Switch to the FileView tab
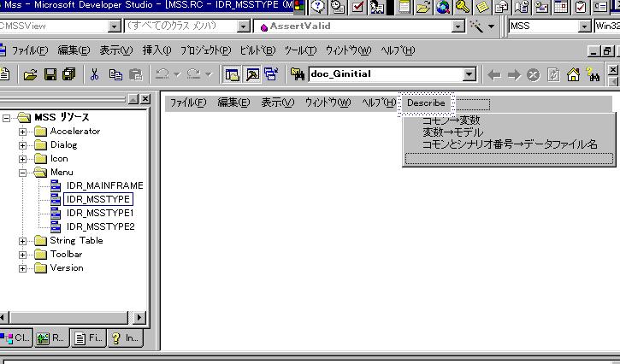The height and width of the screenshot is (364, 620). (89, 338)
